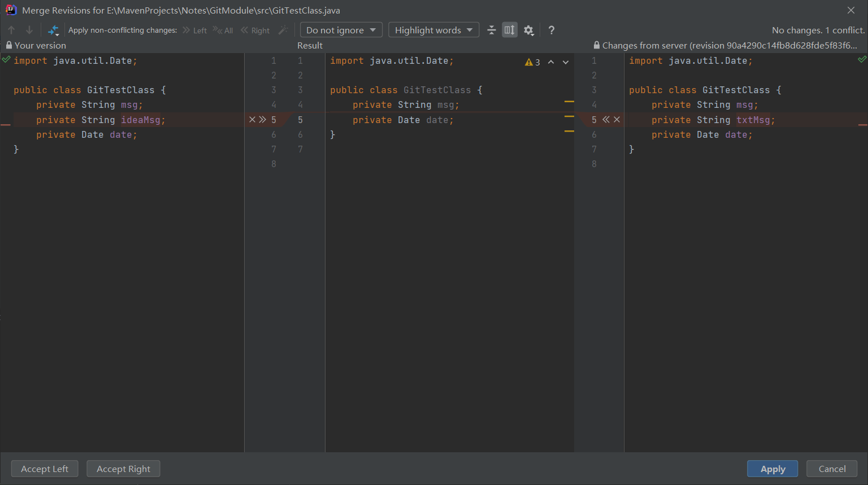868x485 pixels.
Task: Click lock icon beside Changes from server
Action: (x=597, y=45)
